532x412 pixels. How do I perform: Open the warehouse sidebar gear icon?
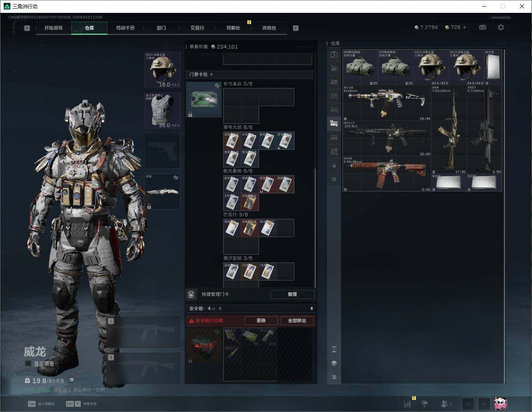click(x=334, y=179)
